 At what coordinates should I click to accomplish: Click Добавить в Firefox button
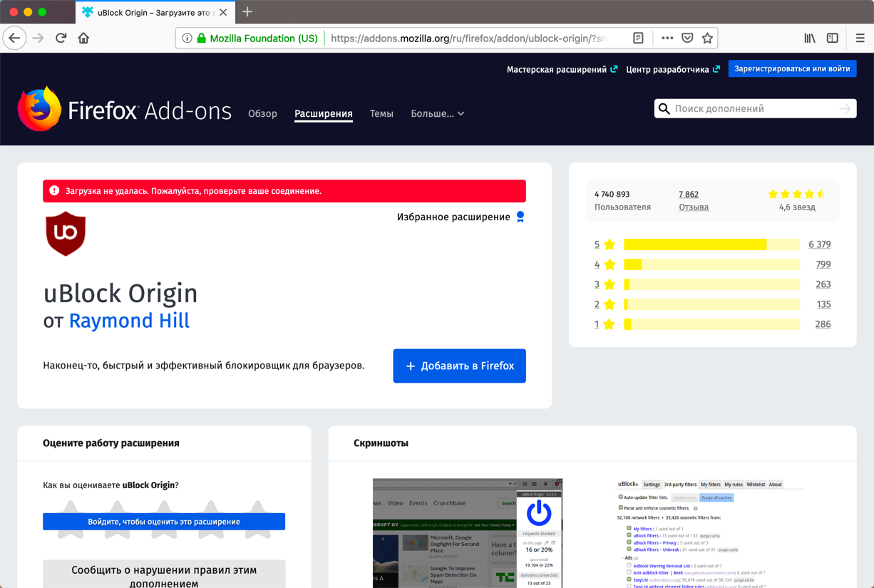tap(459, 366)
